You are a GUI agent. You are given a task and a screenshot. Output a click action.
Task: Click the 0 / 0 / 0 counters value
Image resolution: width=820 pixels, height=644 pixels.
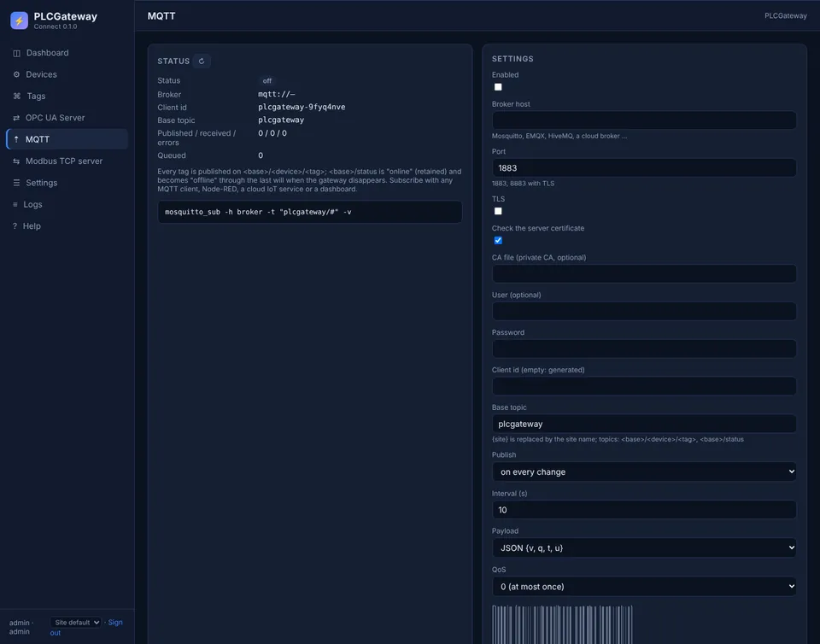click(272, 133)
